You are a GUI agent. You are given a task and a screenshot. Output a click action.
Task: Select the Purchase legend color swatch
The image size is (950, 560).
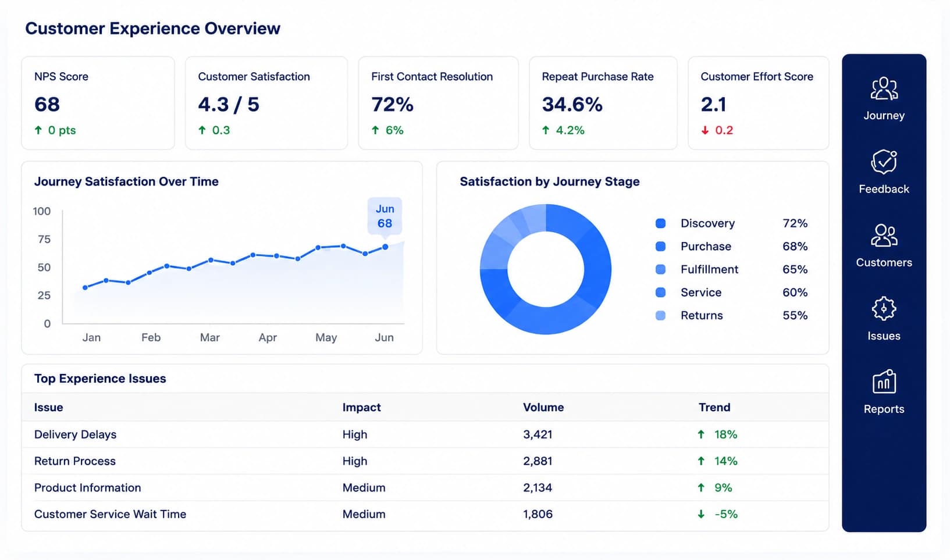(660, 247)
